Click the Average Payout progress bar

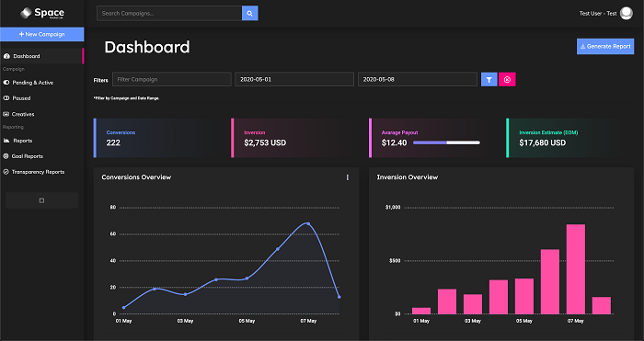click(446, 142)
